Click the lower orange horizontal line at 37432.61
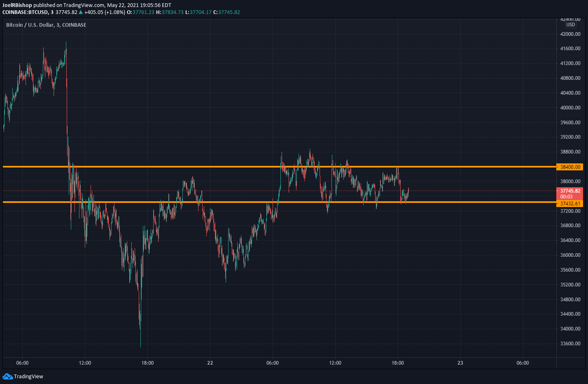This screenshot has width=588, height=384. pos(279,202)
